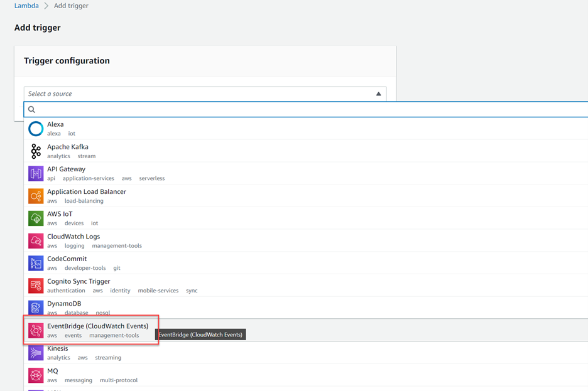The height and width of the screenshot is (391, 588).
Task: Click the DynamoDB database icon
Action: 36,308
